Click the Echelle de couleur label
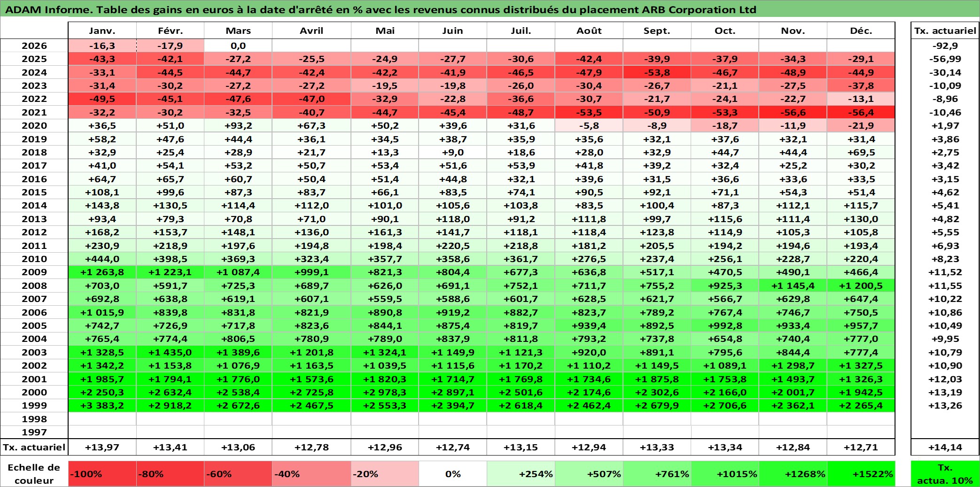This screenshot has height=487, width=980. pyautogui.click(x=34, y=474)
